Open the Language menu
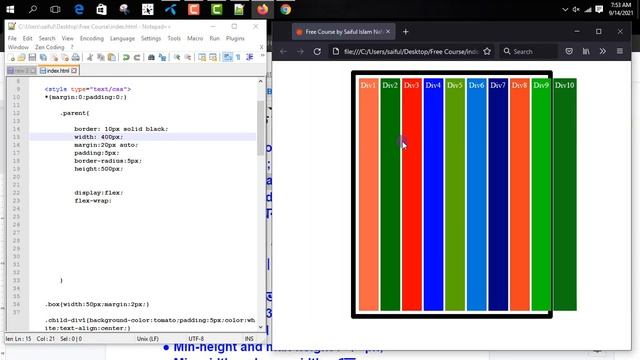 tap(122, 38)
